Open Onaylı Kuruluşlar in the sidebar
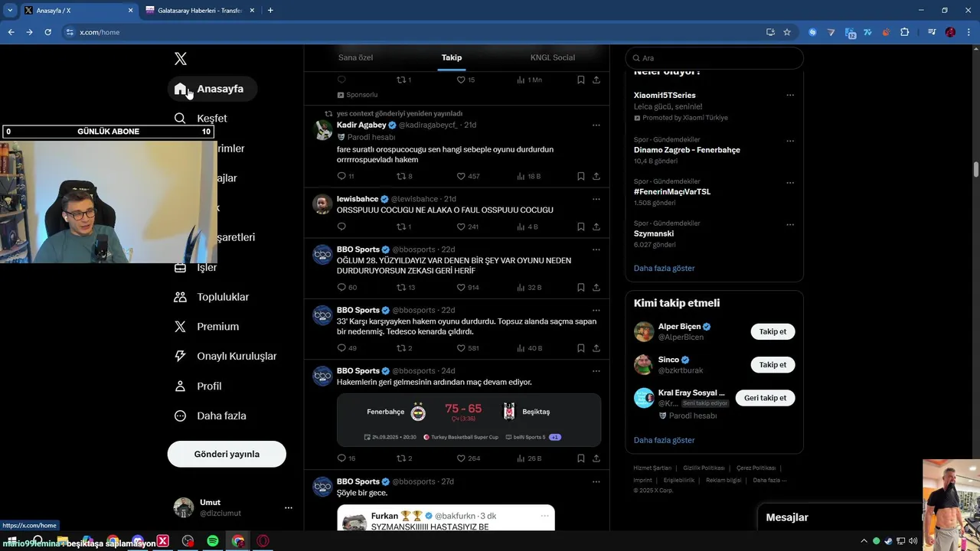This screenshot has width=980, height=551. (x=225, y=356)
